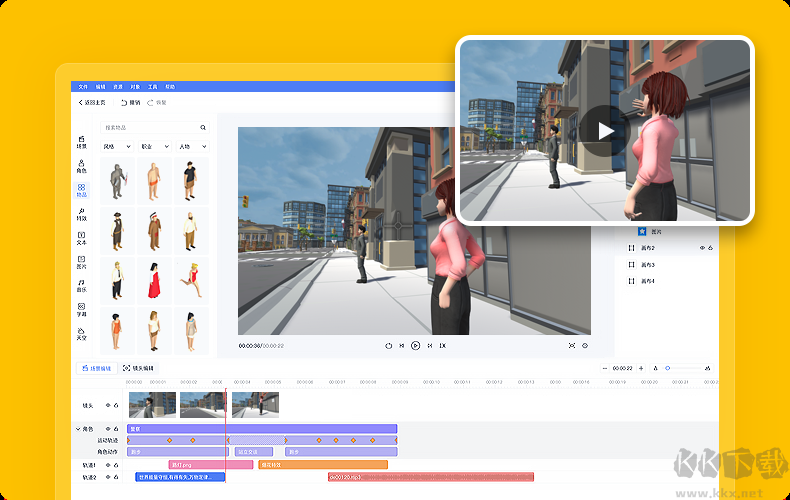This screenshot has height=500, width=790.
Task: Open the 角色 (Character) sidebar panel
Action: tap(82, 166)
